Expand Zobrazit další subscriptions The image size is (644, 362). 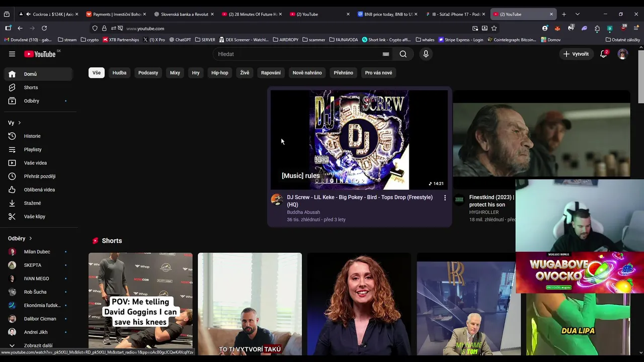click(39, 345)
